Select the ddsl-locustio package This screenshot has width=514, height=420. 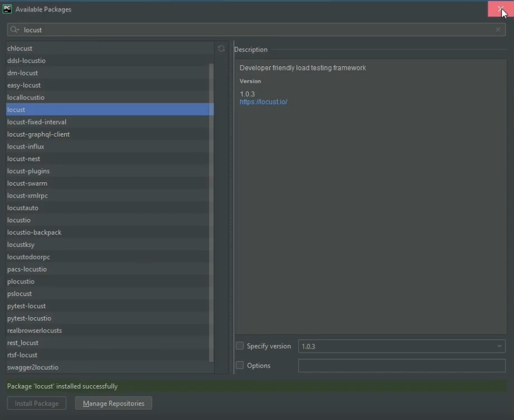tap(110, 61)
